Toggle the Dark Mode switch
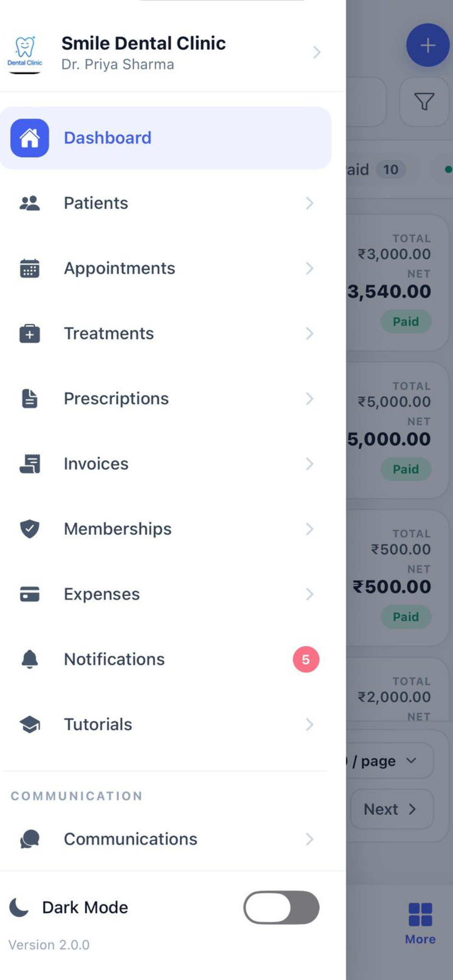The width and height of the screenshot is (453, 980). pos(281,907)
